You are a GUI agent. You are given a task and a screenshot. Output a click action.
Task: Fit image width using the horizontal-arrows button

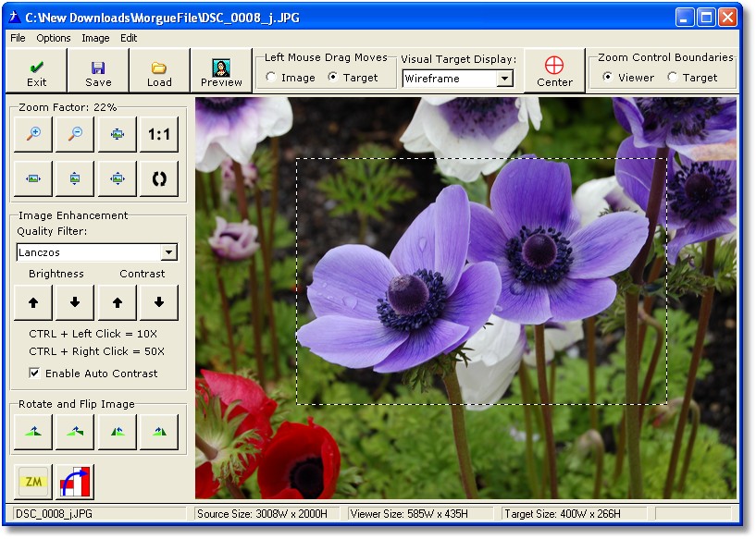click(x=33, y=178)
